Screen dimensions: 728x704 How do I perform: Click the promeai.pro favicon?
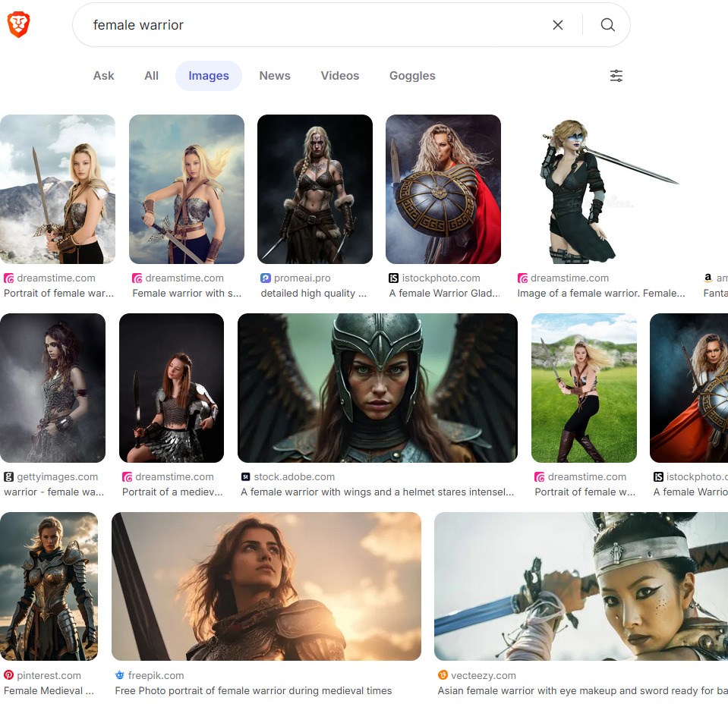coord(265,278)
